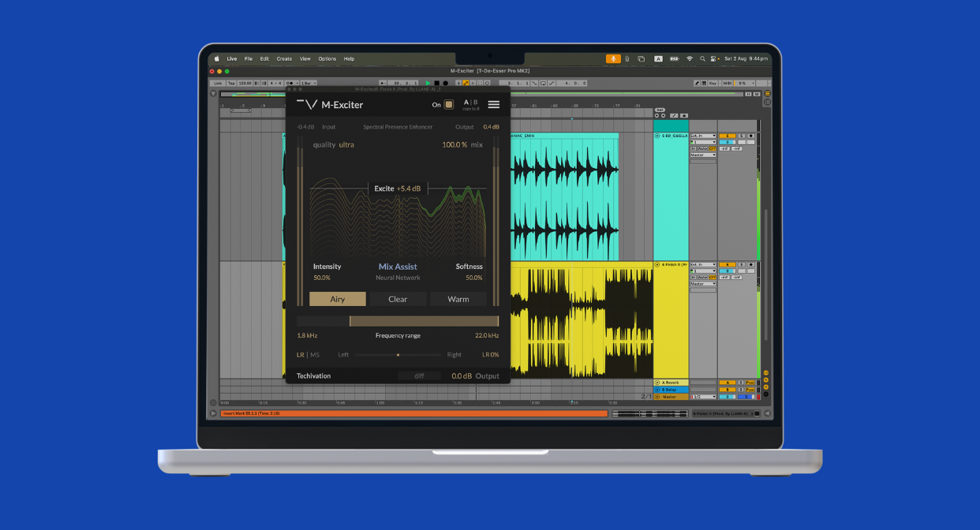Viewport: 980px width, 530px height.
Task: Toggle the diff monitoring button
Action: [419, 376]
